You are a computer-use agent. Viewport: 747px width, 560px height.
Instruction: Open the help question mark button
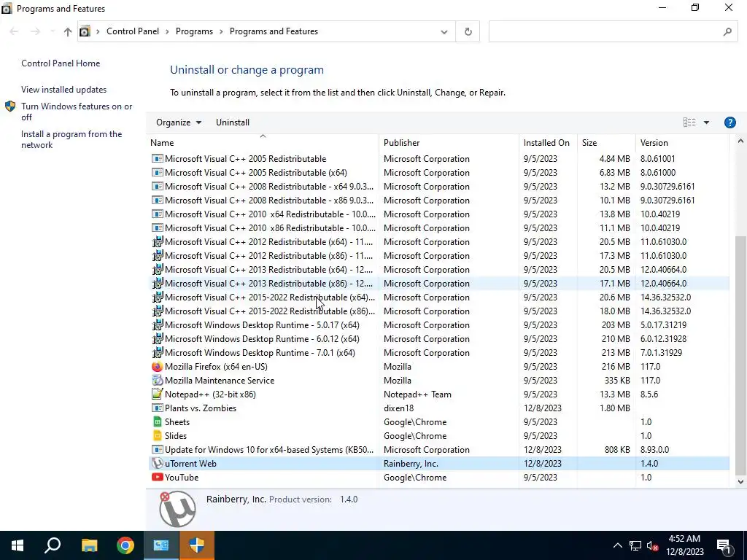click(729, 122)
